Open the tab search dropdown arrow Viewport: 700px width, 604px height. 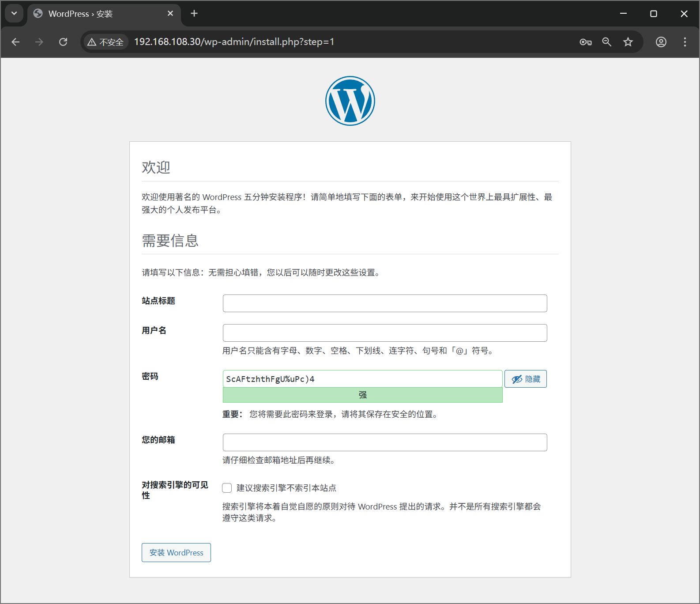[14, 13]
